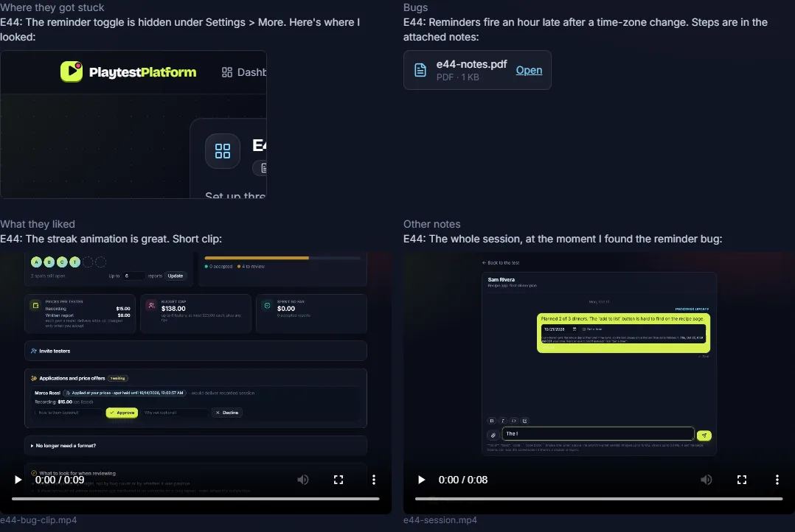
Task: Click the 'What they liked' heading
Action: coord(38,224)
